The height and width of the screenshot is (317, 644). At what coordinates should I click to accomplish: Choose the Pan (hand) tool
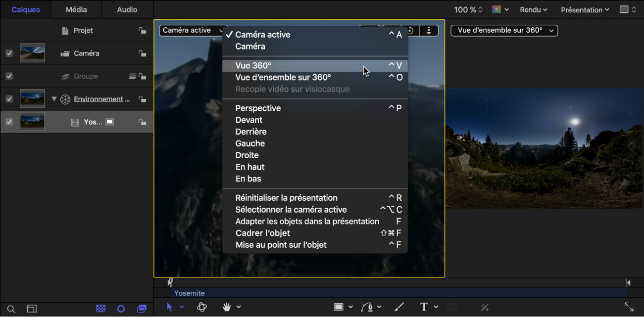tap(227, 307)
